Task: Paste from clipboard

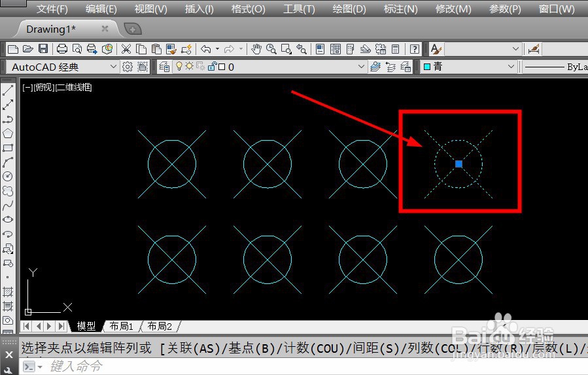Action: coord(156,49)
